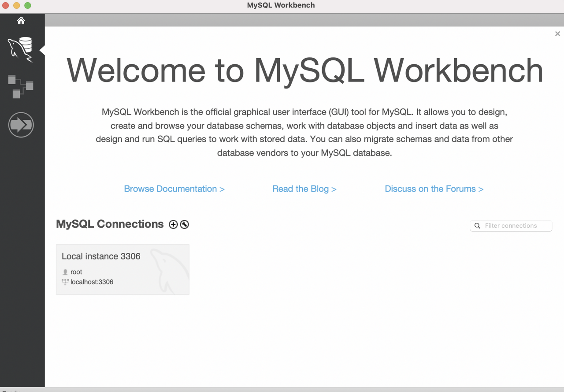
Task: Click the yellow minimize window button
Action: coord(17,6)
